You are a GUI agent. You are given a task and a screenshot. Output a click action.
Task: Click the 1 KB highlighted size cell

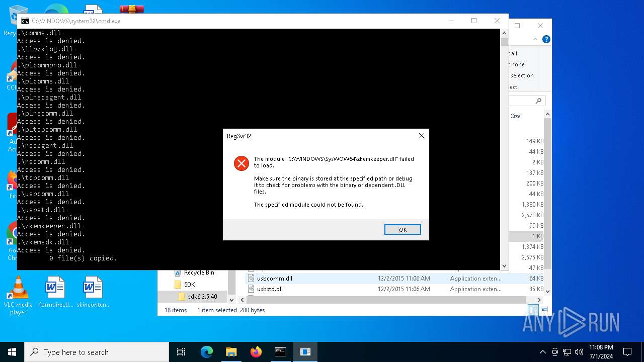538,236
